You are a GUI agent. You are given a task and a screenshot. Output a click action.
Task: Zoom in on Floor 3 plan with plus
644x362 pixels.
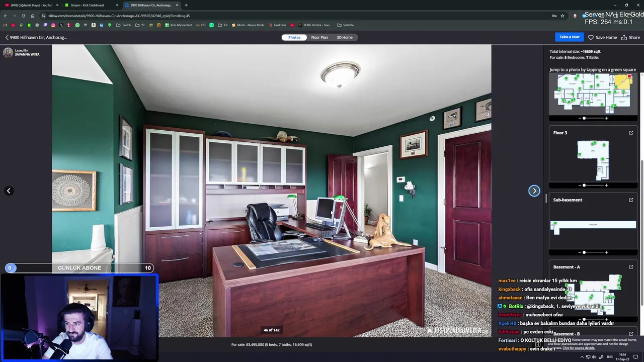(x=606, y=185)
